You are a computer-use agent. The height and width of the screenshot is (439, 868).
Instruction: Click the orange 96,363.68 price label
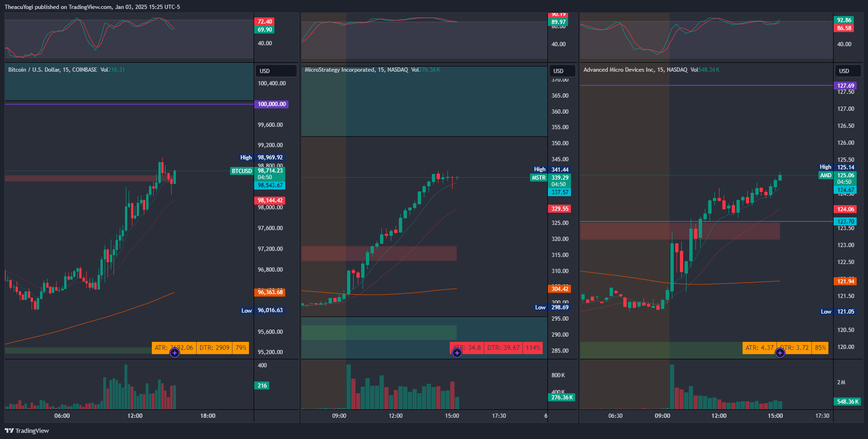270,292
